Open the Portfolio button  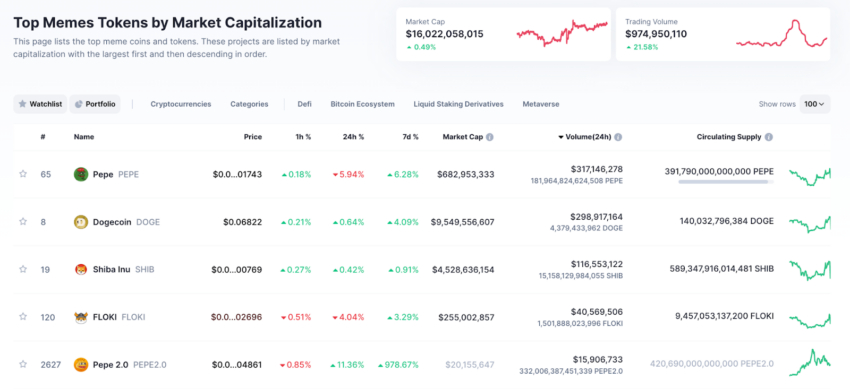[x=95, y=104]
